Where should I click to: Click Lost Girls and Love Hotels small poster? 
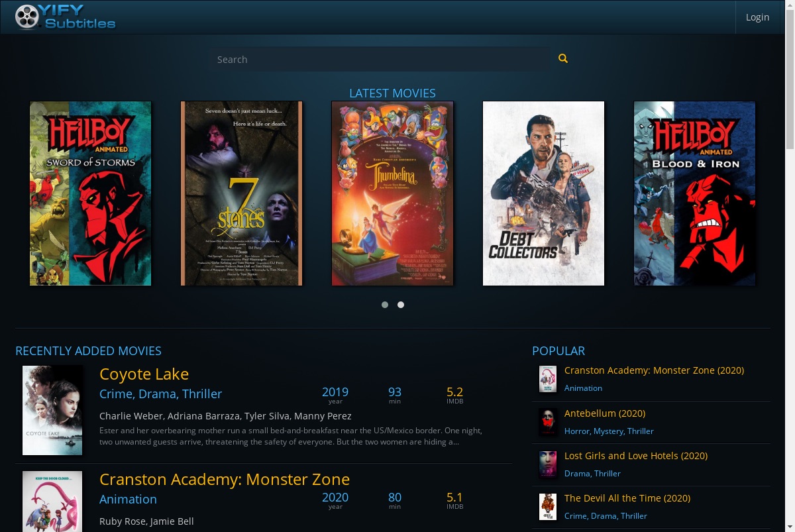click(x=547, y=464)
